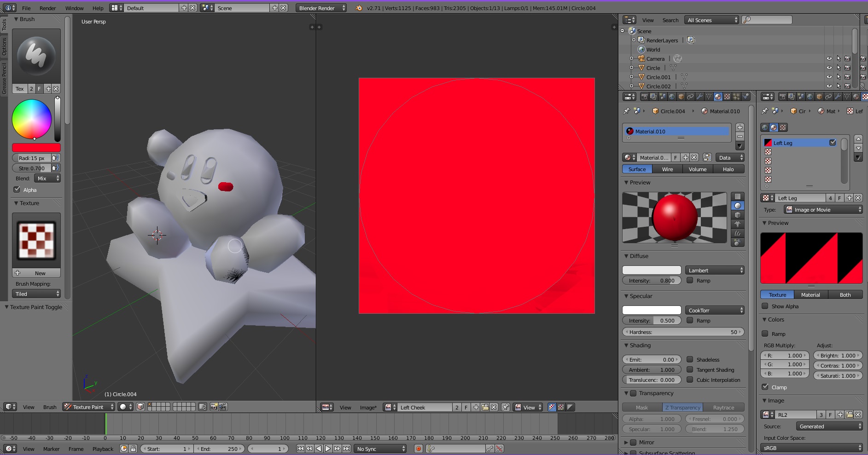Play animation in reverse
Image resolution: width=868 pixels, height=455 pixels.
(319, 449)
